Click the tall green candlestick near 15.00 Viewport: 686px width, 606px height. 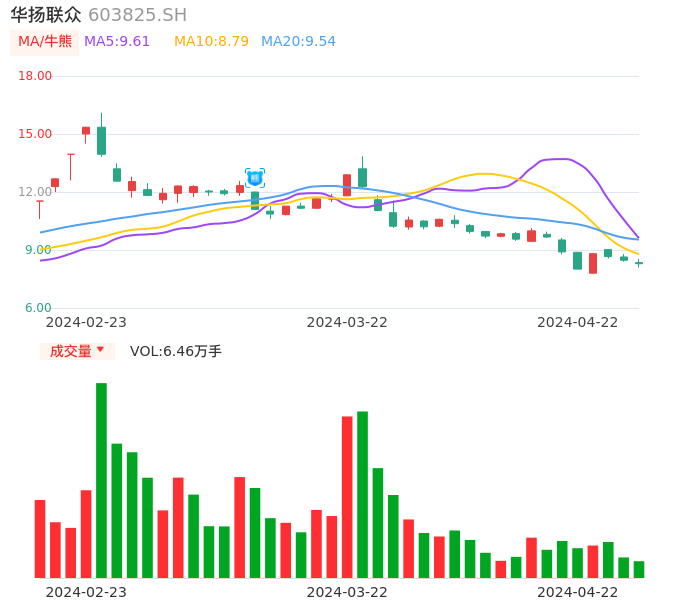[101, 140]
